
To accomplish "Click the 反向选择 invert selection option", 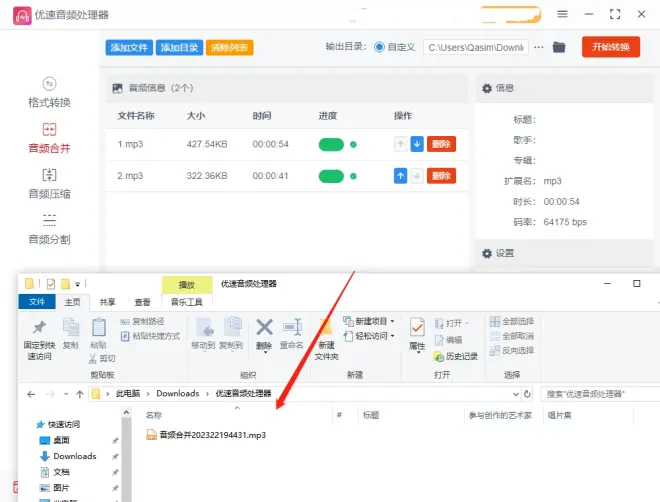I will [512, 351].
